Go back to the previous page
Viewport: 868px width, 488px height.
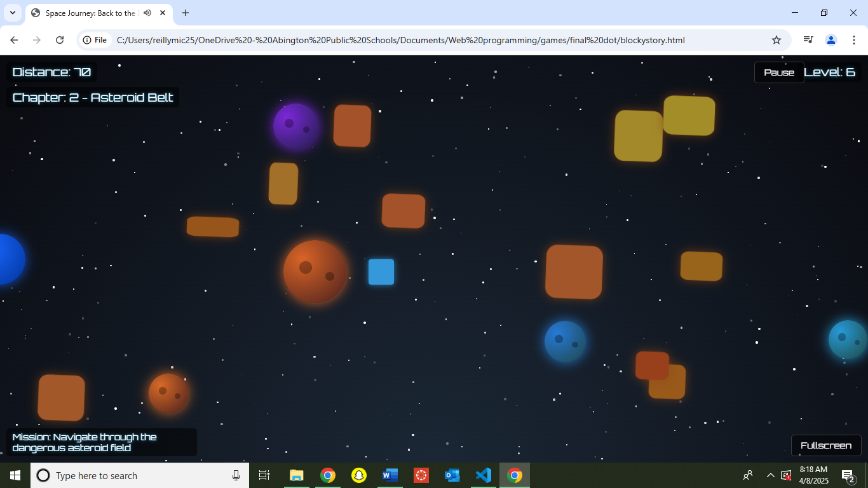[x=14, y=40]
